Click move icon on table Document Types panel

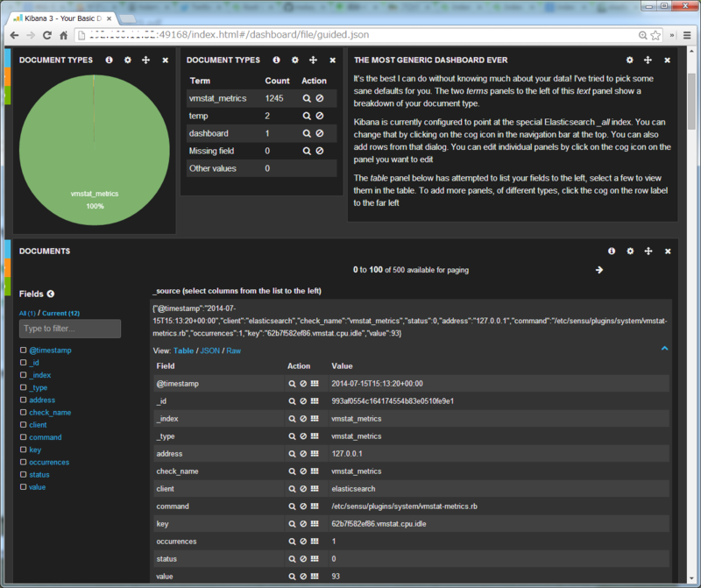pyautogui.click(x=313, y=60)
